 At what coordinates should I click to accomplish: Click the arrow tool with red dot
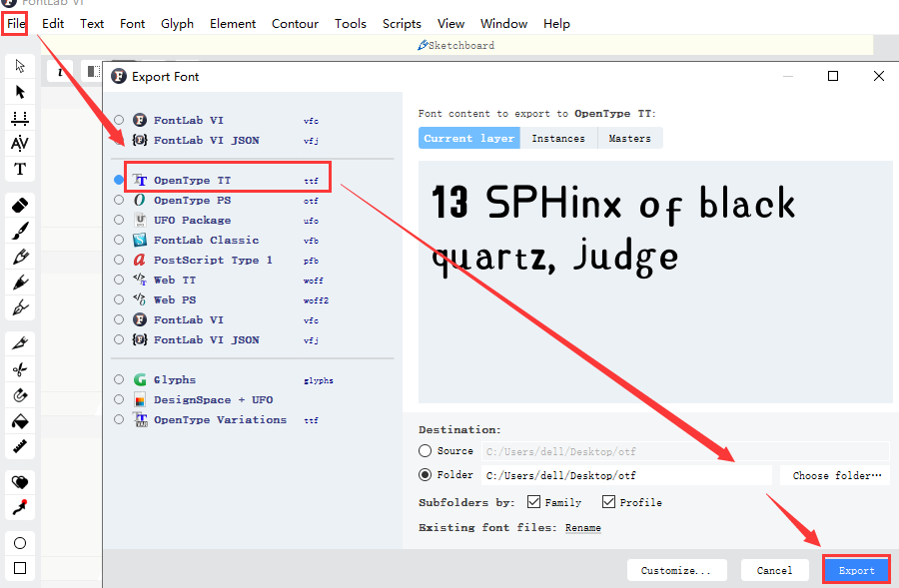(x=20, y=508)
